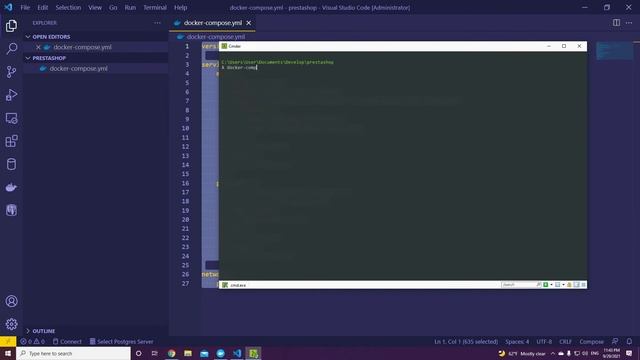Open the Source Control view

[11, 72]
